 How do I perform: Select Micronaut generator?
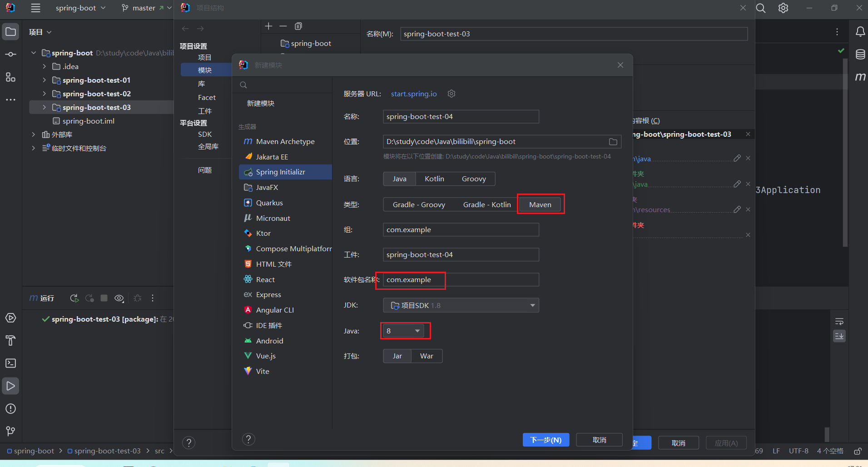click(285, 218)
